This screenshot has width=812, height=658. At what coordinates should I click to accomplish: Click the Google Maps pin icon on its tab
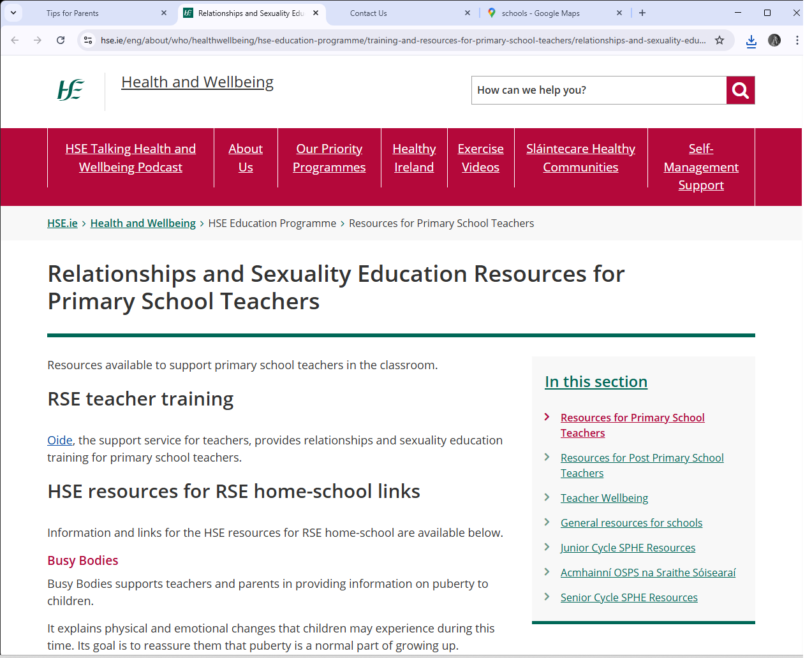(492, 13)
